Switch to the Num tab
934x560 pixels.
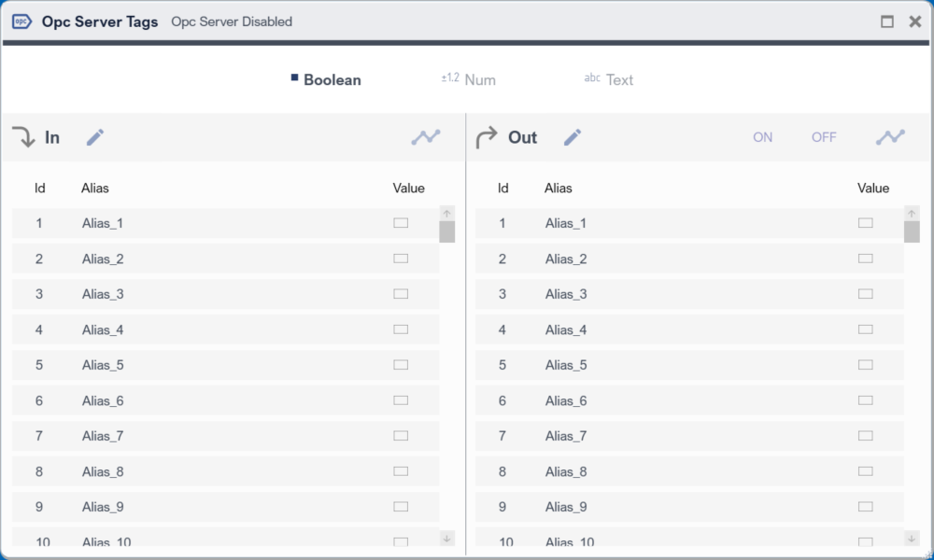click(x=479, y=80)
